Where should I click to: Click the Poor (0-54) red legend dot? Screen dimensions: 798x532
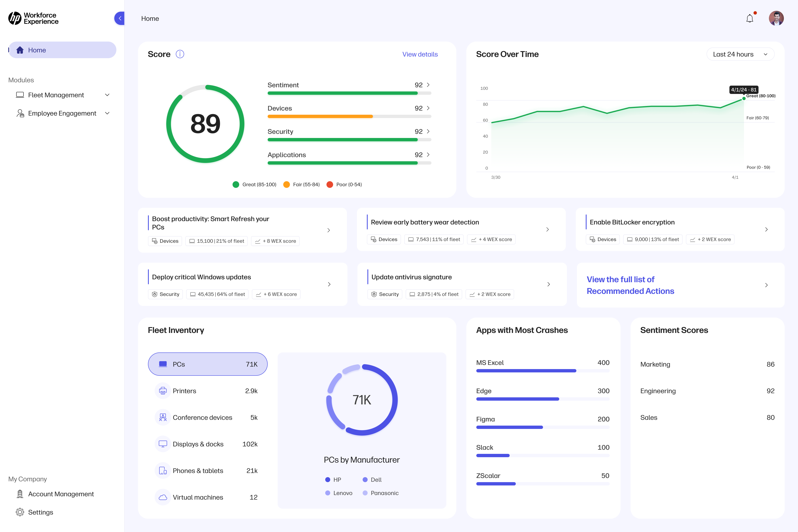pos(329,185)
